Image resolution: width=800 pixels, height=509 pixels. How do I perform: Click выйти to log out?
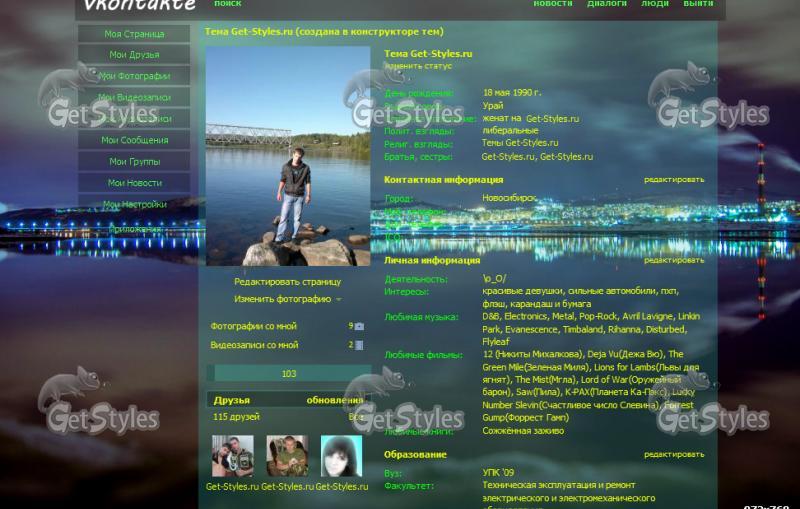pos(698,4)
